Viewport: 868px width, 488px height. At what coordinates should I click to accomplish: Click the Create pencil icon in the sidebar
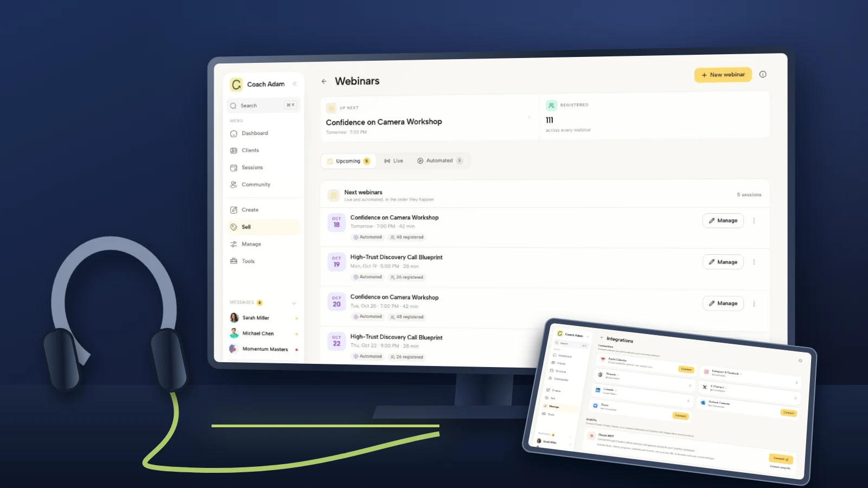[x=234, y=210]
